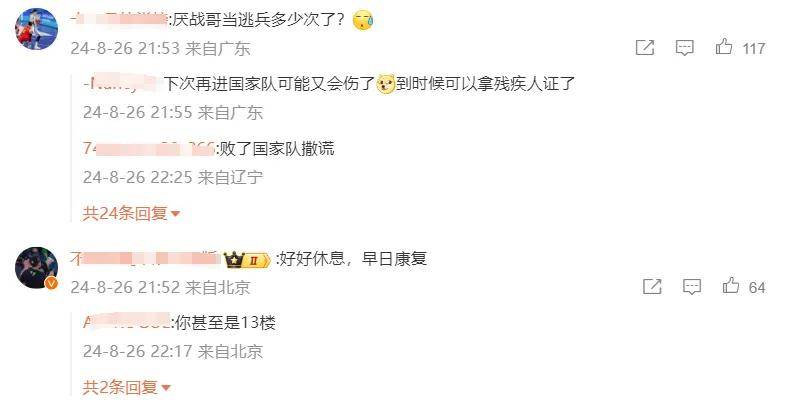Open first commenter's avatar photo
Viewport: 785px width, 406px height.
pos(37,29)
